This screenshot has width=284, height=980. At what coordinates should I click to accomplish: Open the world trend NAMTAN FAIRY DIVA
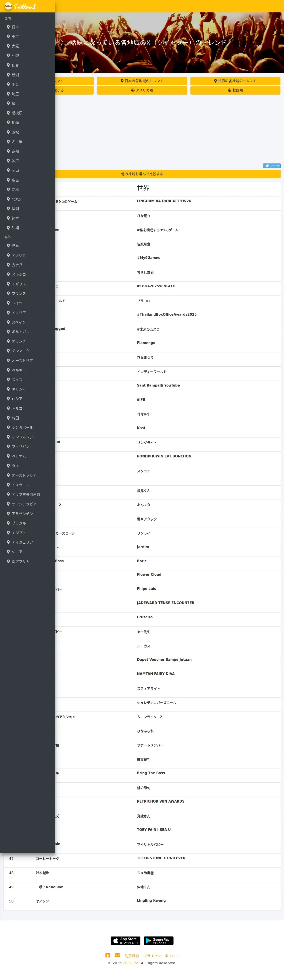pos(156,674)
